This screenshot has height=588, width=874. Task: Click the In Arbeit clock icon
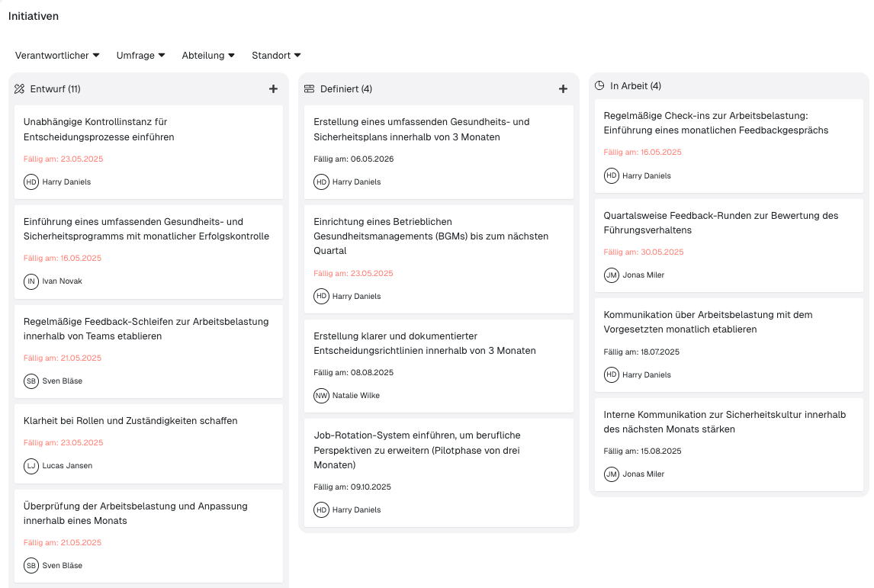point(599,86)
